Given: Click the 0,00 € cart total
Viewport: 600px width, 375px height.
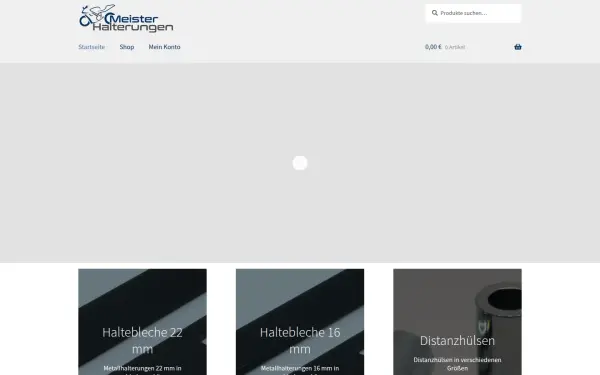Looking at the screenshot, I should pos(433,47).
